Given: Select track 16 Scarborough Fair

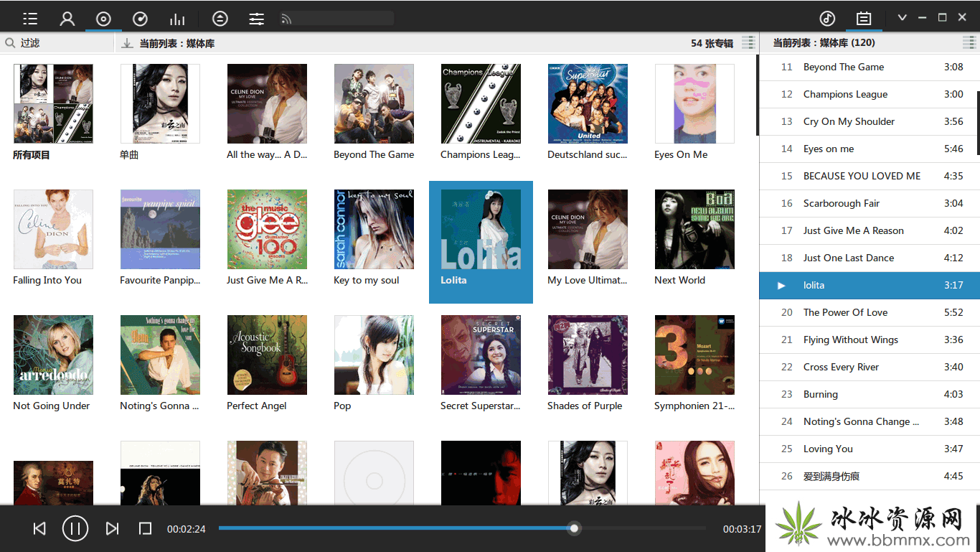Looking at the screenshot, I should tap(867, 204).
